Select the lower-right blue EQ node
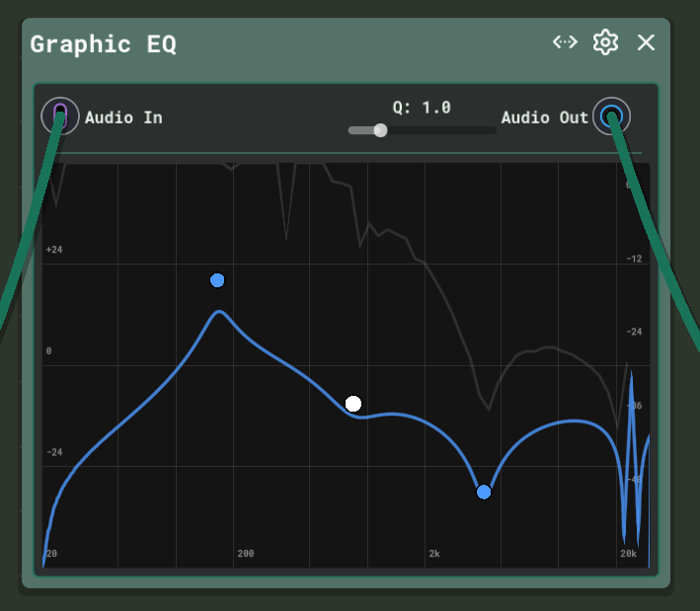Screen dimensions: 700x611 pos(484,492)
